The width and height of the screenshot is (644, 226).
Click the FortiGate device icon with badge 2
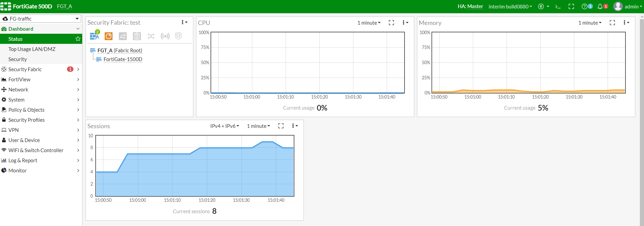pyautogui.click(x=95, y=35)
